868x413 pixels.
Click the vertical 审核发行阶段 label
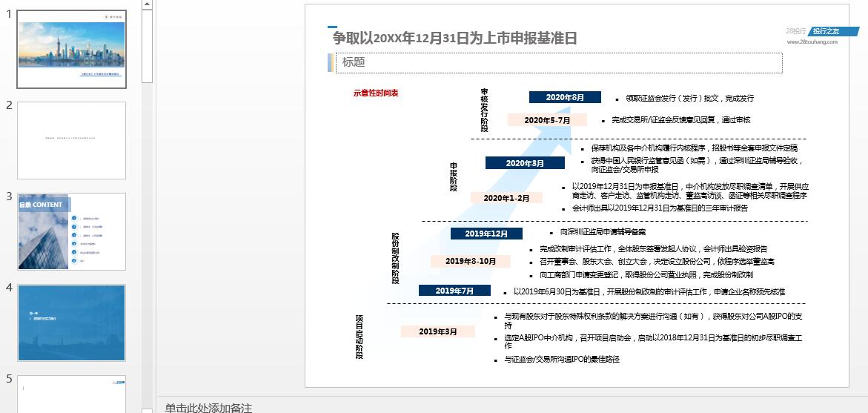pyautogui.click(x=484, y=110)
